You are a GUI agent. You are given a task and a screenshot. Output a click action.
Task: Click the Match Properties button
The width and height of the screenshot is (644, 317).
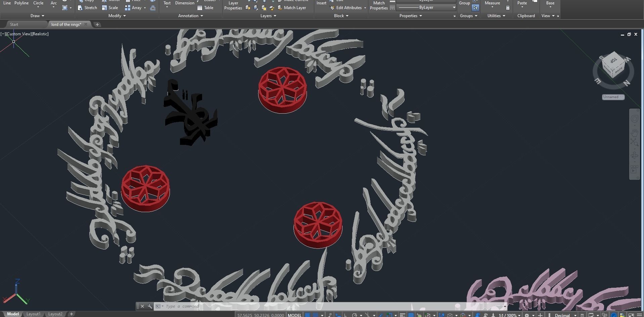pos(379,5)
